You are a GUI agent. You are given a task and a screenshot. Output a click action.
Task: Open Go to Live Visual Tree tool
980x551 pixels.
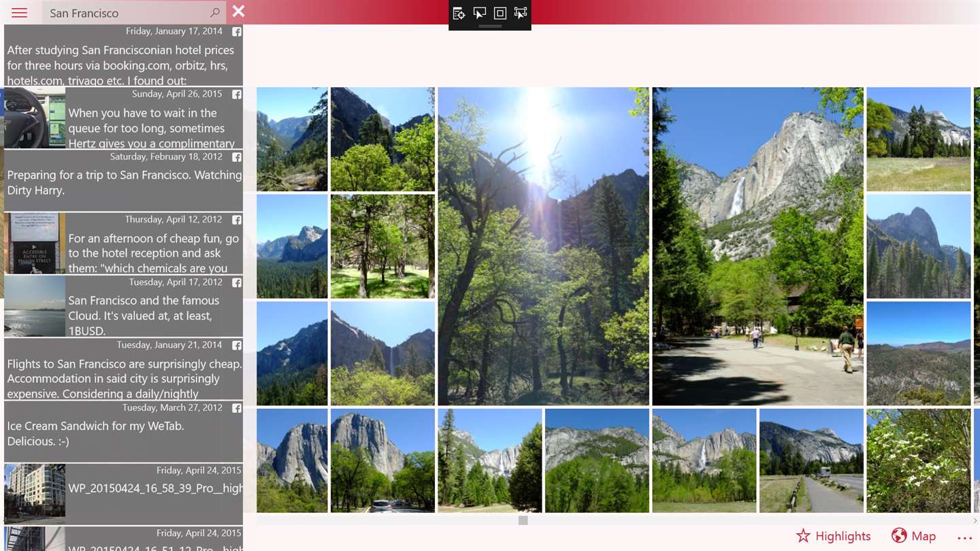pos(459,13)
